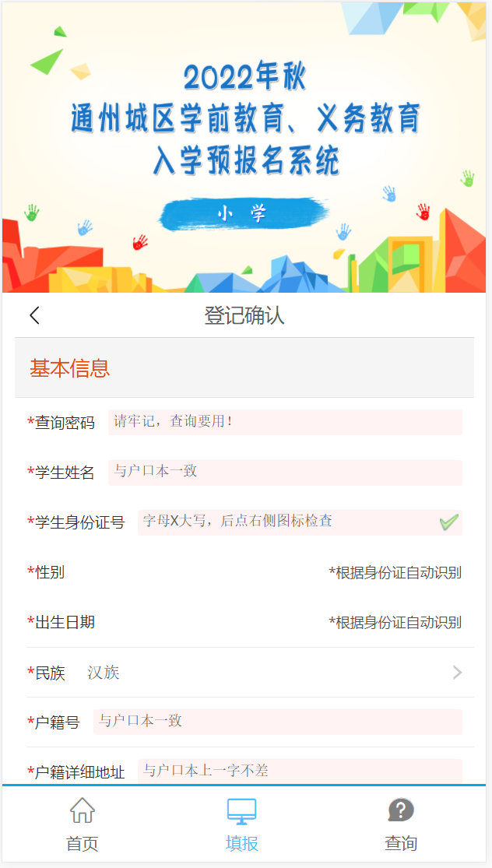This screenshot has width=492, height=868.
Task: Focus the 查询密码 input field
Action: (284, 422)
